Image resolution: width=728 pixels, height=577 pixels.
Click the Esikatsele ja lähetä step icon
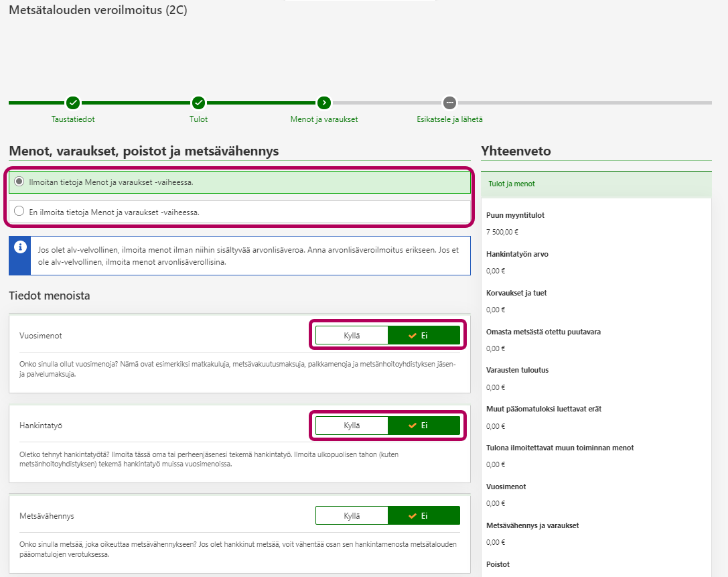tap(449, 103)
